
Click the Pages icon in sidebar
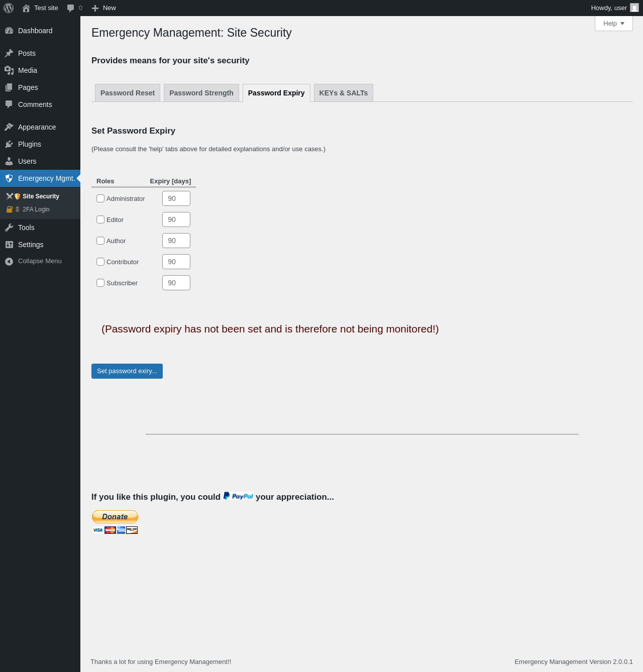pyautogui.click(x=9, y=87)
